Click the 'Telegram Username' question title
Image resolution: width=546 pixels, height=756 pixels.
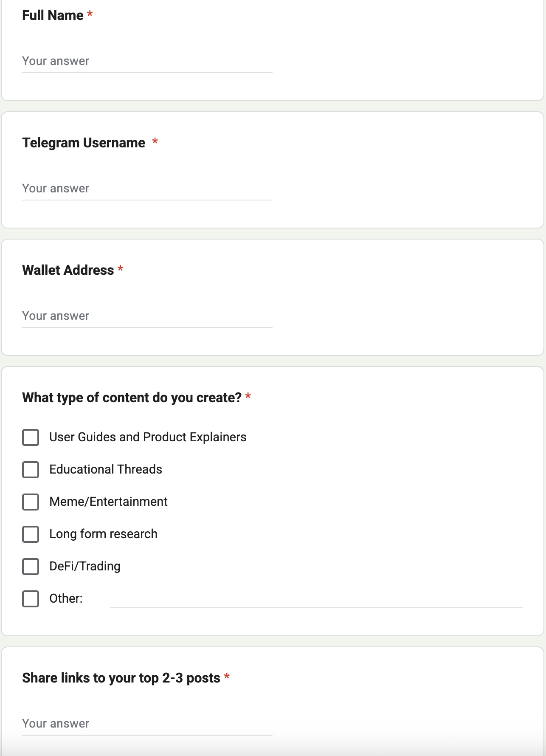[84, 143]
